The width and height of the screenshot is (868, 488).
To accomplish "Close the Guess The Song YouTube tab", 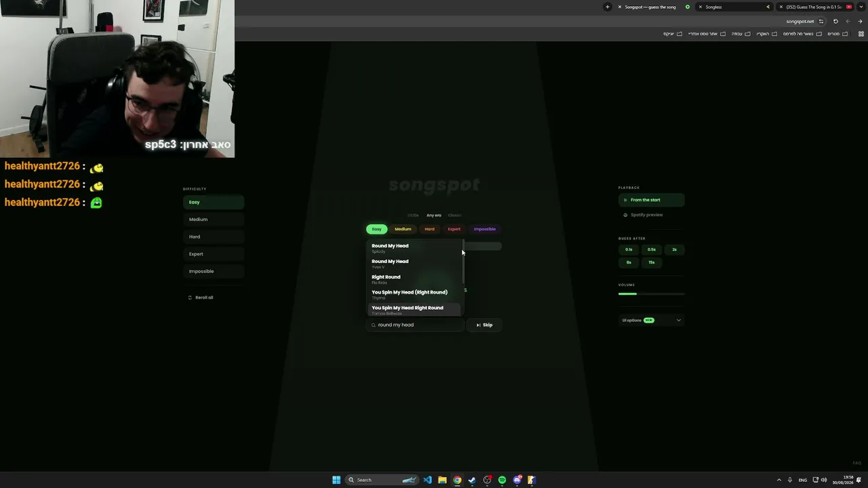I will [781, 7].
